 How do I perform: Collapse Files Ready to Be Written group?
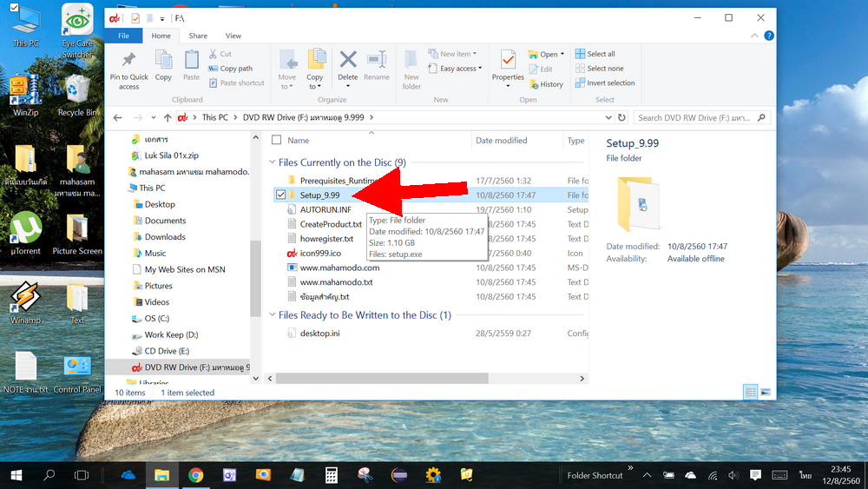tap(272, 314)
